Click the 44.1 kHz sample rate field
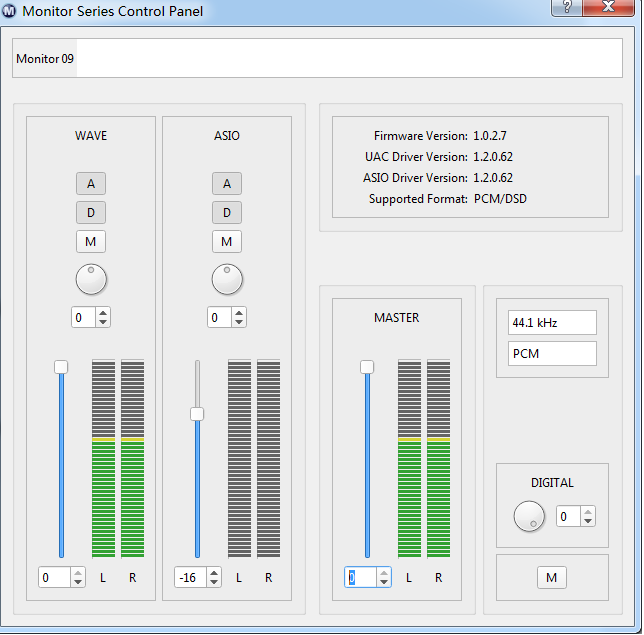Image resolution: width=644 pixels, height=635 pixels. (x=552, y=323)
